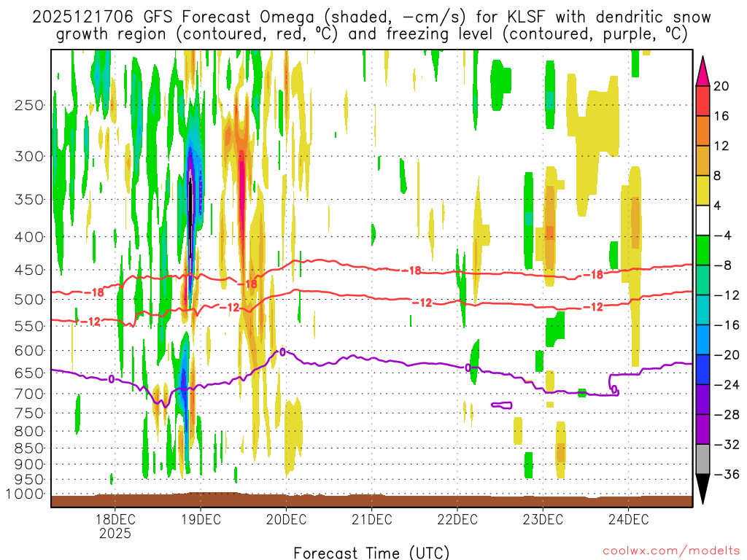Click the 750 pressure level label
Image resolution: width=747 pixels, height=560 pixels.
point(29,413)
